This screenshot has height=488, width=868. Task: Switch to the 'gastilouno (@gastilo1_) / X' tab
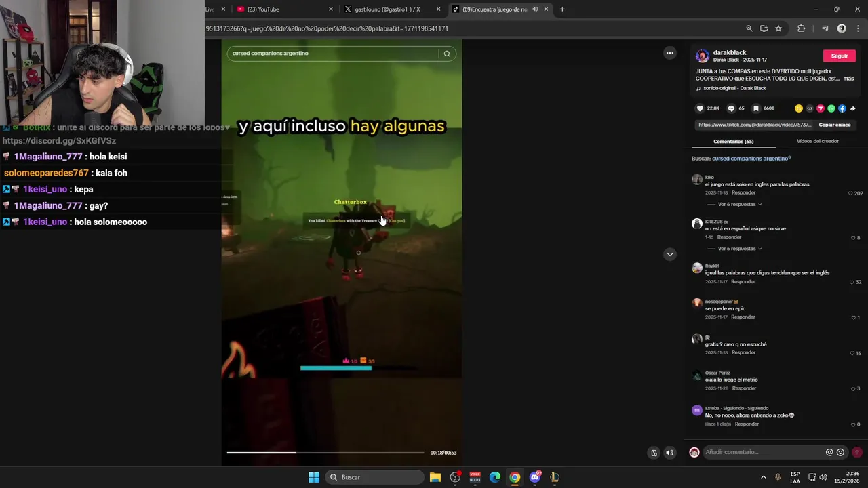(x=391, y=9)
